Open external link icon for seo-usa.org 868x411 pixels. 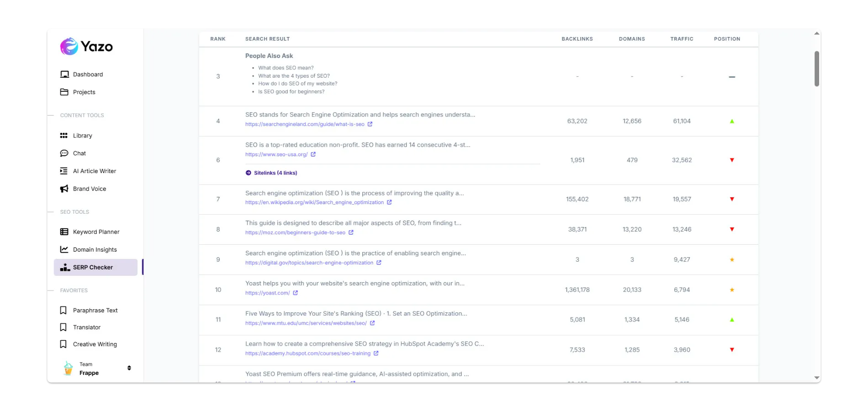[313, 154]
